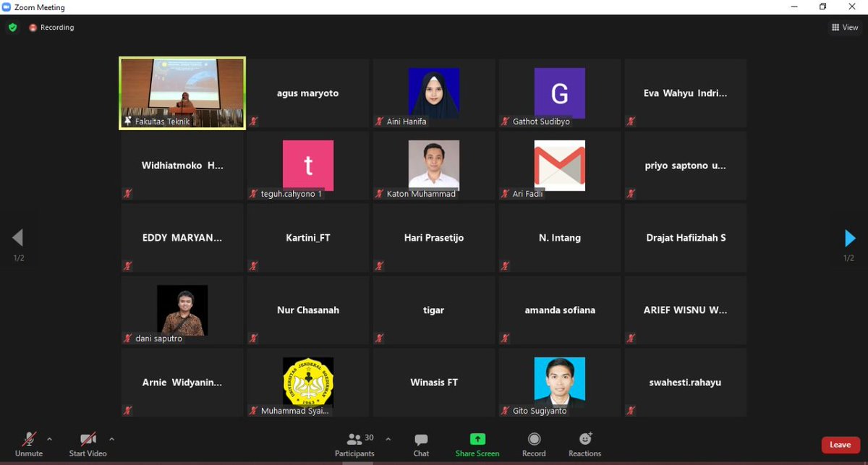
Task: Click muted mic icon on dani saputro tile
Action: [128, 338]
